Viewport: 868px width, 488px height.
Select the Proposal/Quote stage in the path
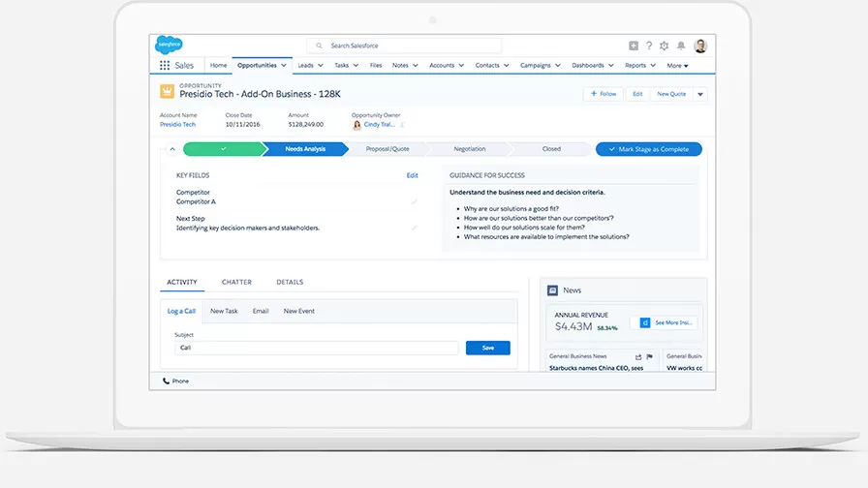coord(387,149)
